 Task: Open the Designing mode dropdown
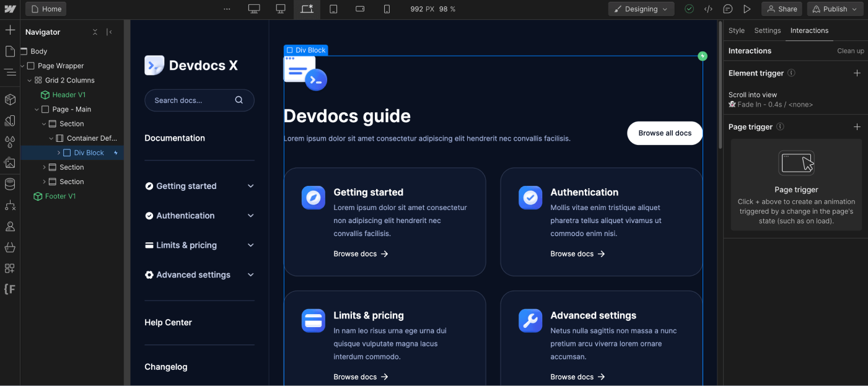tap(641, 9)
